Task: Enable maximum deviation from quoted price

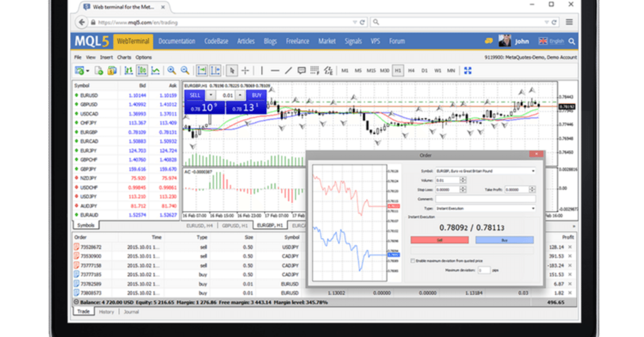Action: [x=412, y=261]
